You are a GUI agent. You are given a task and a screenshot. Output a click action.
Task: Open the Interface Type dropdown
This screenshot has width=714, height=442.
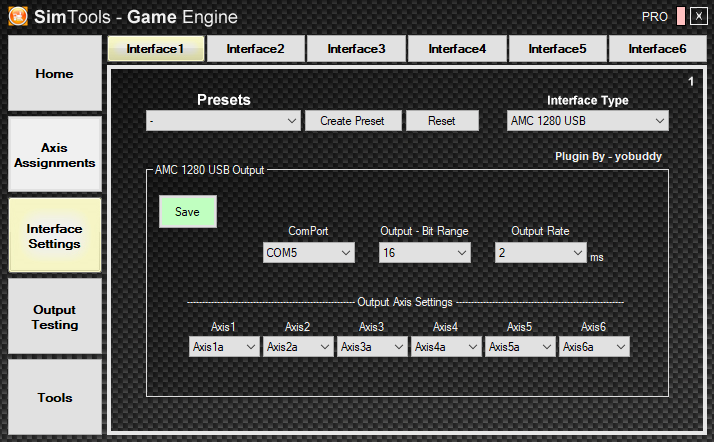click(x=588, y=121)
